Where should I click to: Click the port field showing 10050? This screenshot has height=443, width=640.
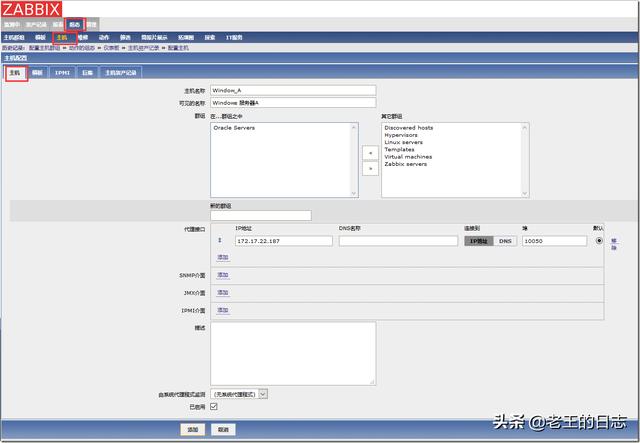(x=554, y=241)
